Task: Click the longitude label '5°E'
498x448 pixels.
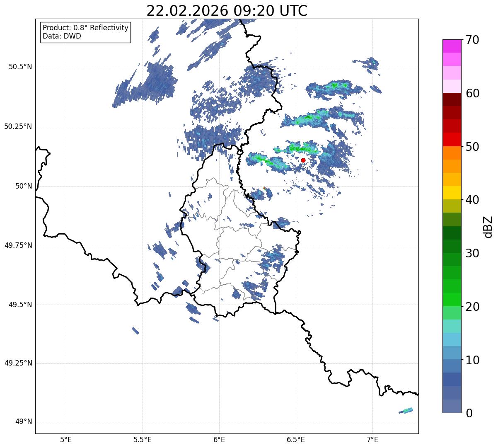Action: point(66,439)
